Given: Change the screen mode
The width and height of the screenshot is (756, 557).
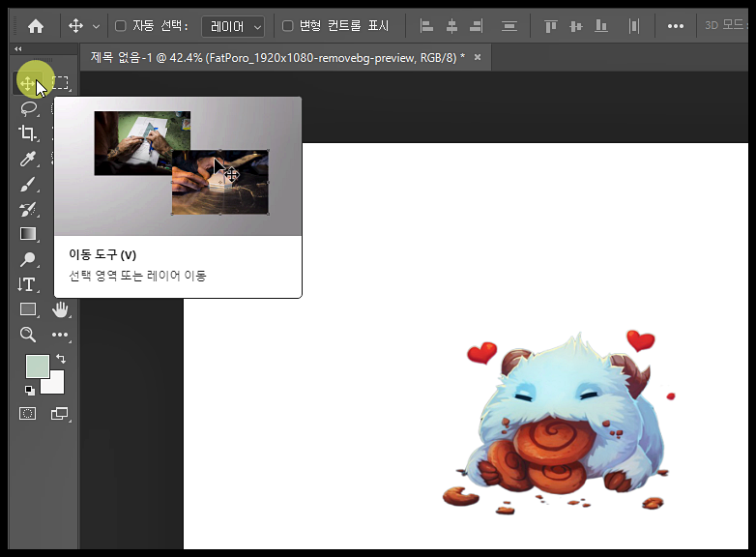Looking at the screenshot, I should [60, 413].
